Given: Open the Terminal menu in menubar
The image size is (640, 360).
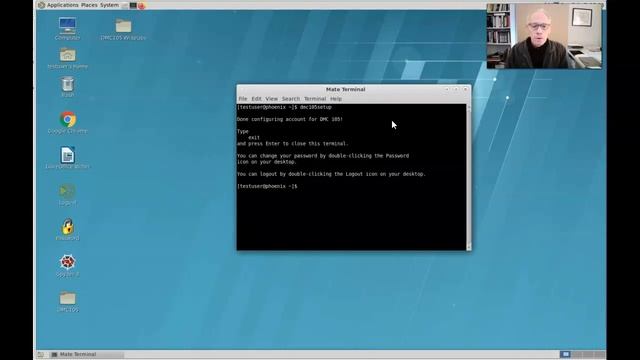Looking at the screenshot, I should pyautogui.click(x=315, y=99).
